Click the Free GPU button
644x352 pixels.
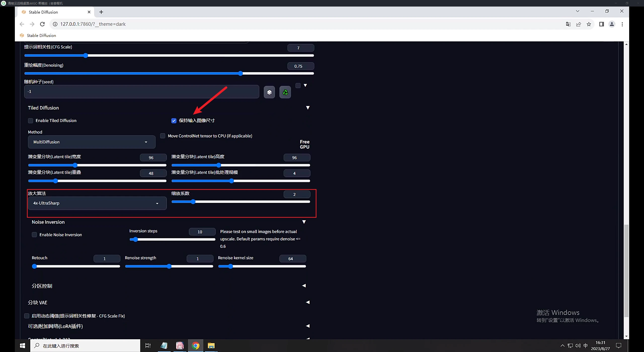(304, 144)
